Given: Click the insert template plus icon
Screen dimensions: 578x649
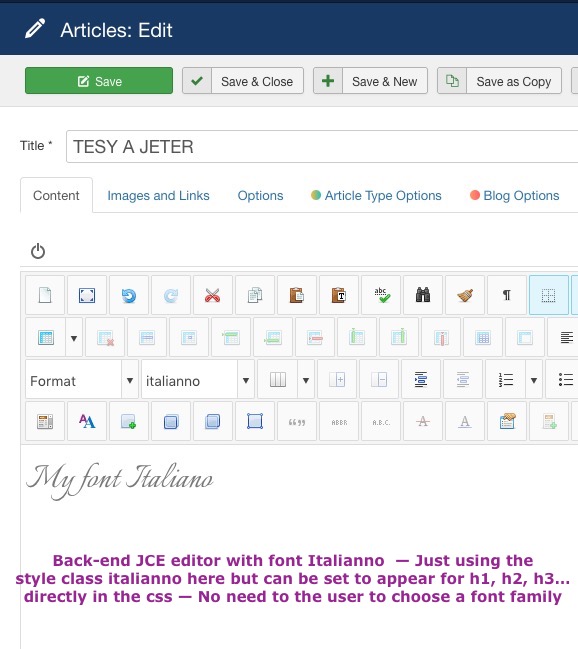Looking at the screenshot, I should tap(549, 421).
